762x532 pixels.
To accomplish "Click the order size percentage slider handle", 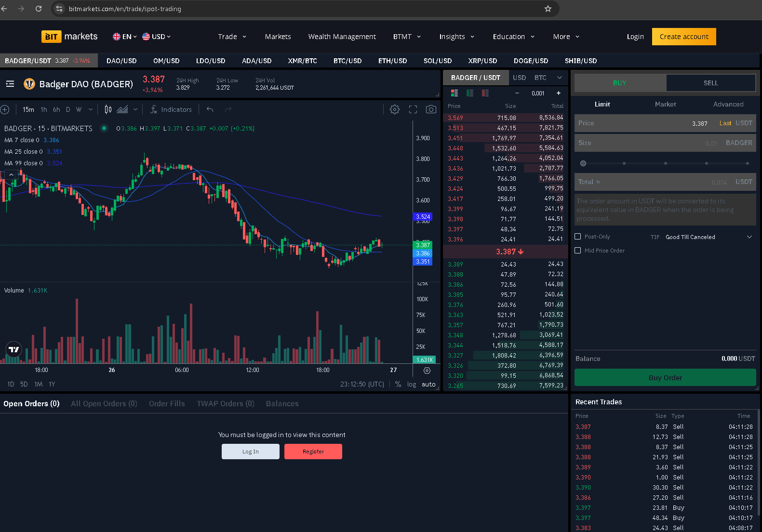I will click(583, 163).
